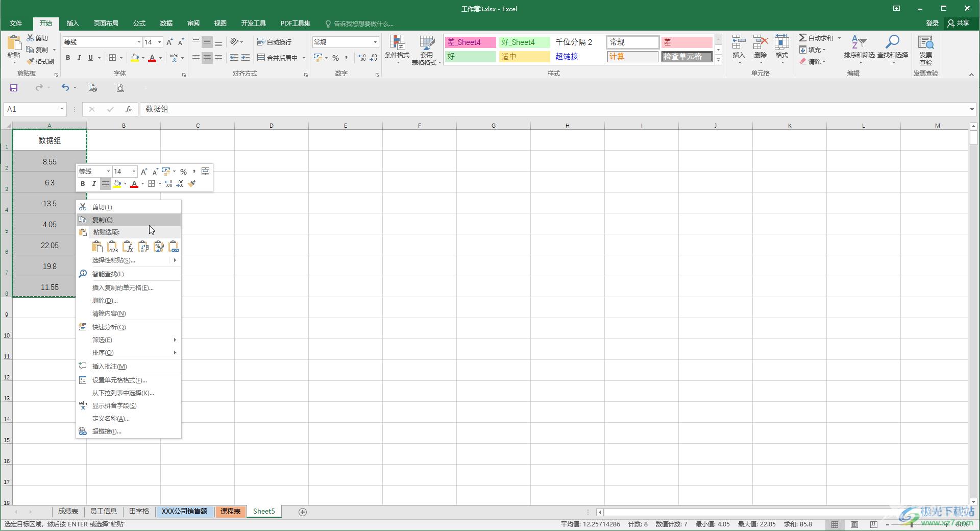This screenshot has width=980, height=531.
Task: Switch to Normal view in status bar
Action: pos(835,524)
